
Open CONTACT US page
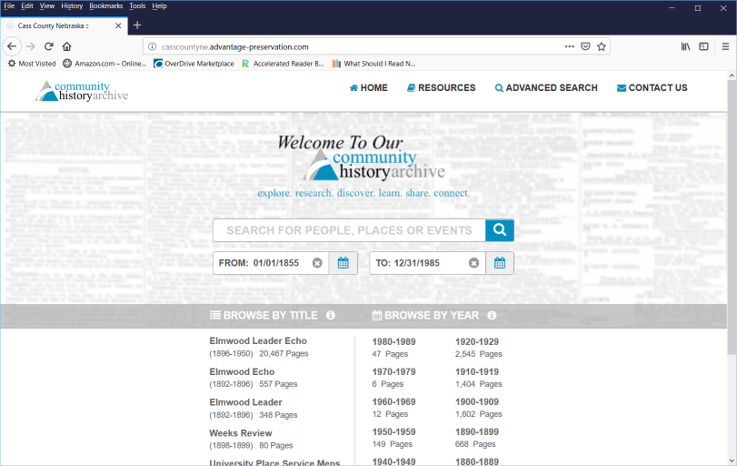(652, 88)
